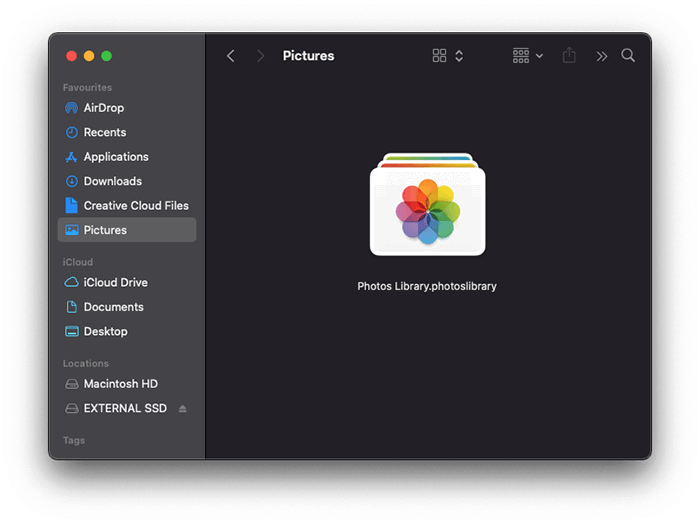The width and height of the screenshot is (700, 524).
Task: Close the Finder window
Action: pos(71,56)
